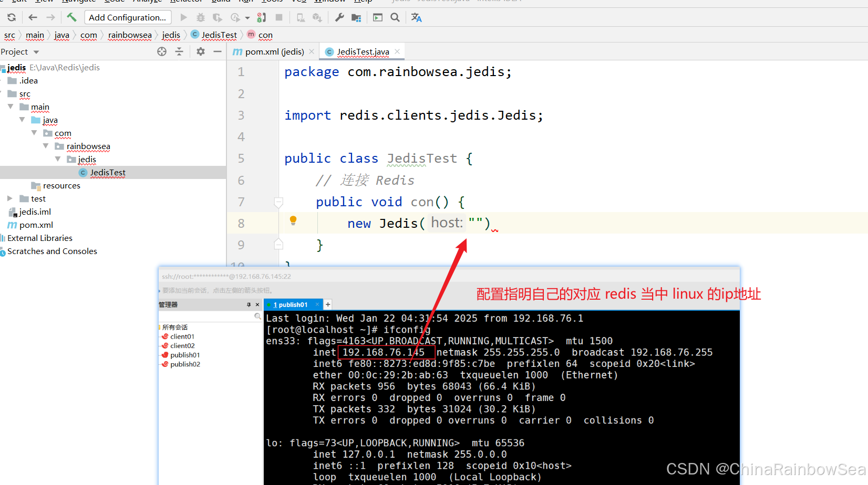Viewport: 868px width, 485px height.
Task: Click the collapse-all icon in Project panel
Action: pos(179,51)
